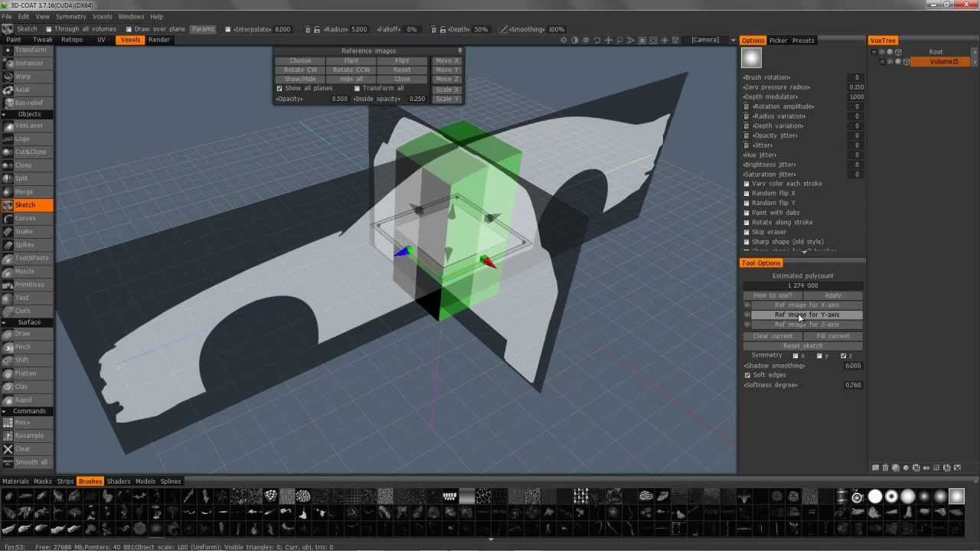The image size is (980, 551).
Task: Expand the brushes panel bottom arrow
Action: pos(490,540)
